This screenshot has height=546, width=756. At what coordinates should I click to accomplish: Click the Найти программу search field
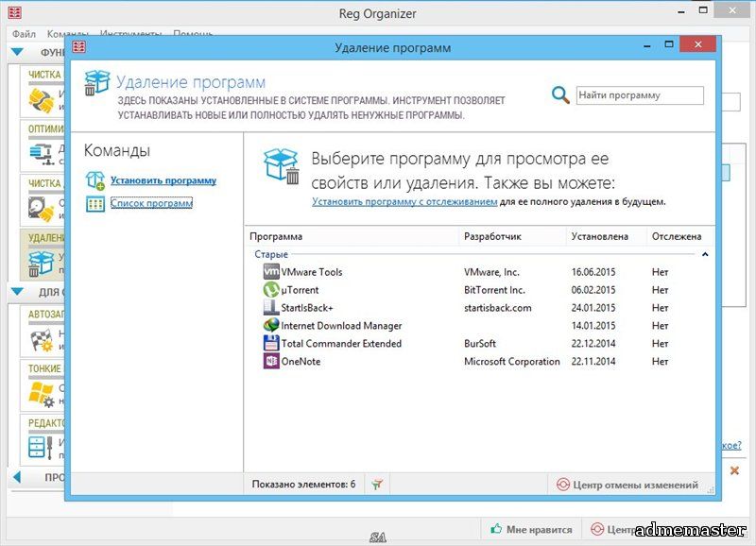tap(640, 95)
